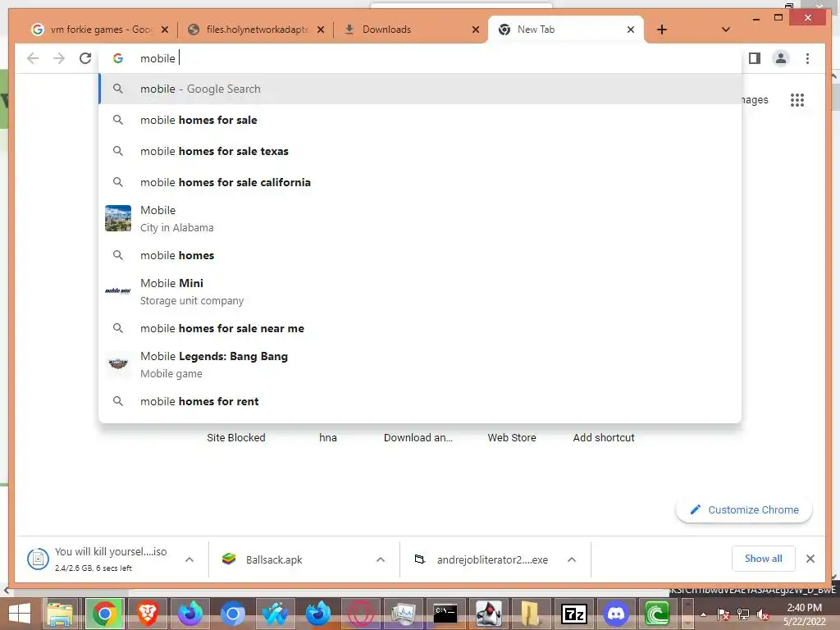Viewport: 840px width, 630px height.
Task: Select 'Mobile Mini' storage company suggestion
Action: tap(421, 291)
